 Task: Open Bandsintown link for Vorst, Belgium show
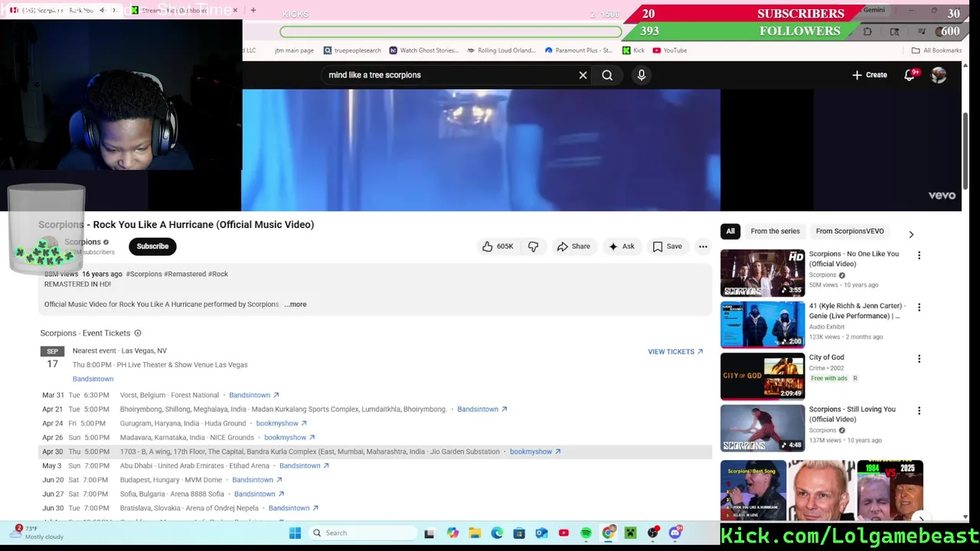tap(253, 396)
